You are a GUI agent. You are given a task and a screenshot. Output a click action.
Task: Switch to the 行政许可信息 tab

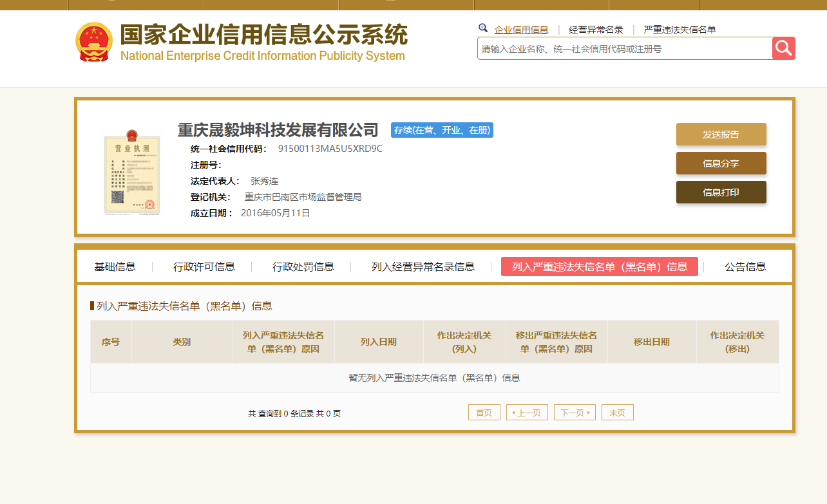(204, 266)
